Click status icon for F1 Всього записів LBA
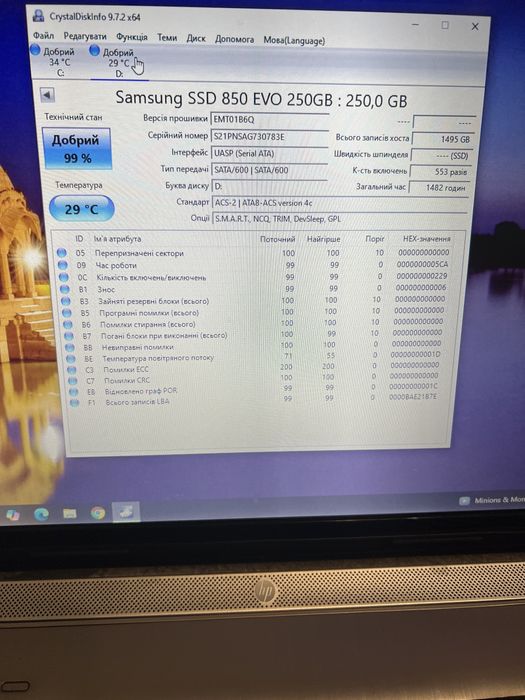Viewport: 525px width, 700px height. coord(75,403)
